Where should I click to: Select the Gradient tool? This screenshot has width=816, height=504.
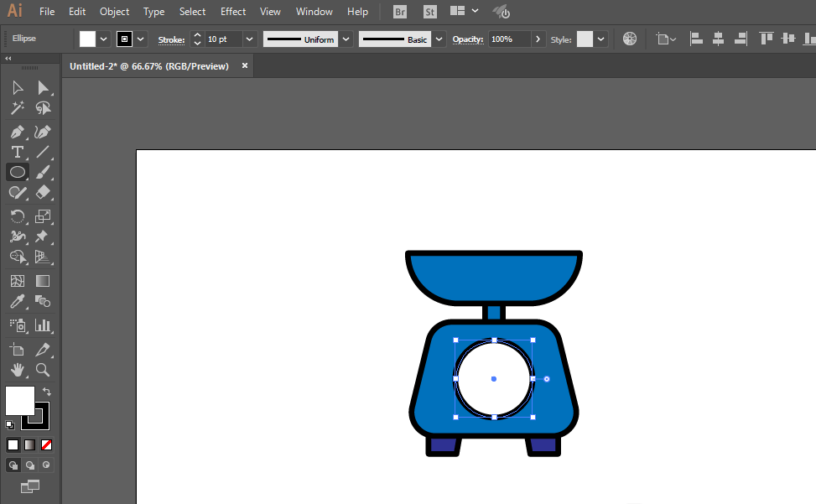(43, 282)
